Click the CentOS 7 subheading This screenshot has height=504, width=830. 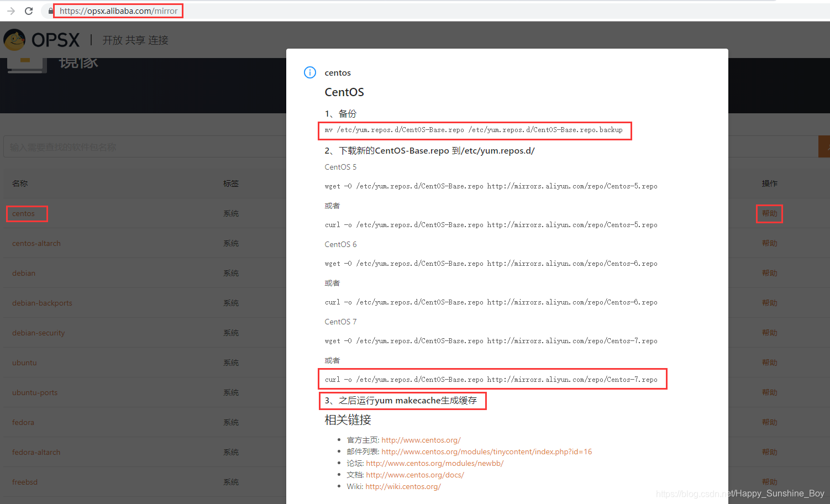click(340, 322)
